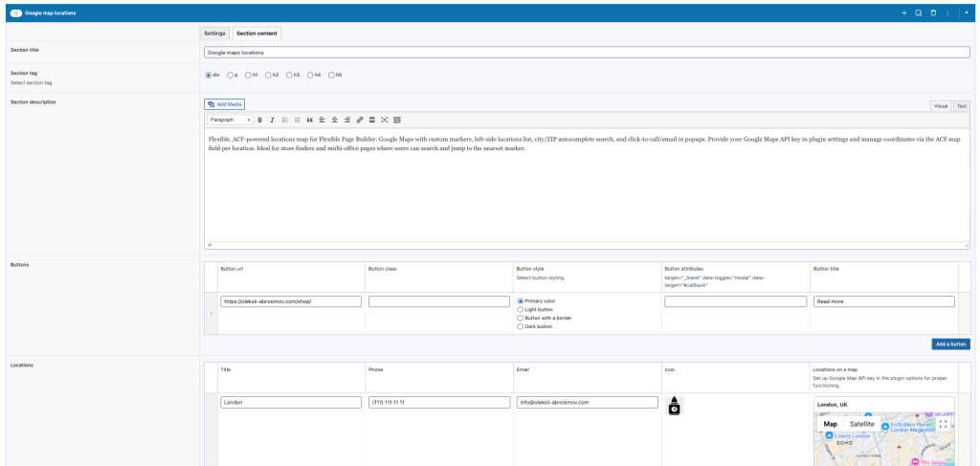Image resolution: width=980 pixels, height=466 pixels.
Task: Click the London location marker icon image
Action: pyautogui.click(x=674, y=406)
